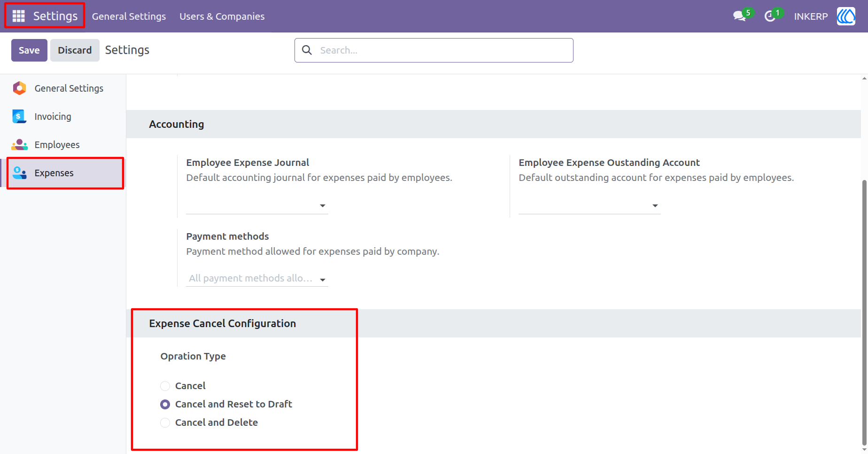
Task: Click the 'Accounting' section heading
Action: click(x=177, y=124)
